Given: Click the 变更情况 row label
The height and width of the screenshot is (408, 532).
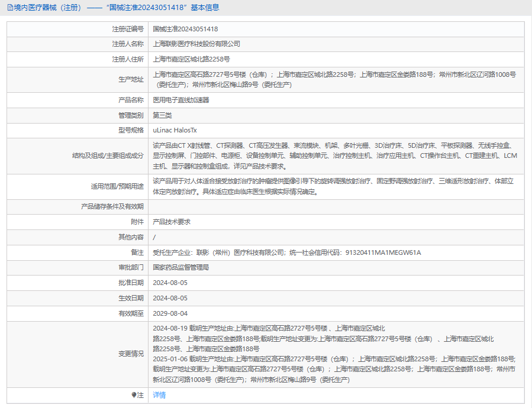Looking at the screenshot, I should click(131, 354).
